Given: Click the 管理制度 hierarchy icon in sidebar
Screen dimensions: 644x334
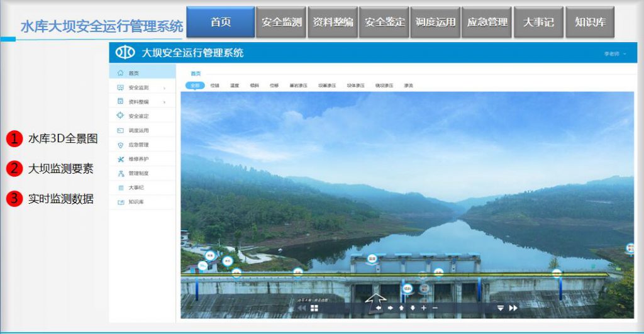Looking at the screenshot, I should (x=120, y=173).
